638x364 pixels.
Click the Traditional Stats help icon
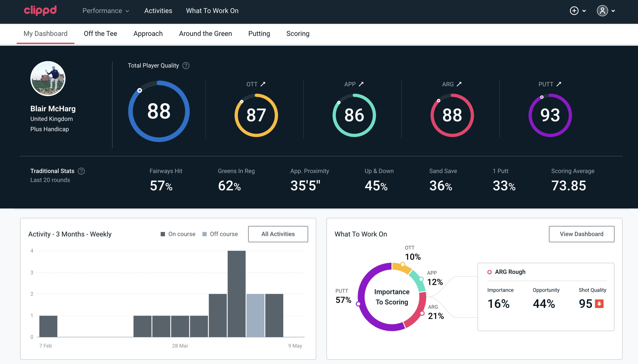[81, 171]
